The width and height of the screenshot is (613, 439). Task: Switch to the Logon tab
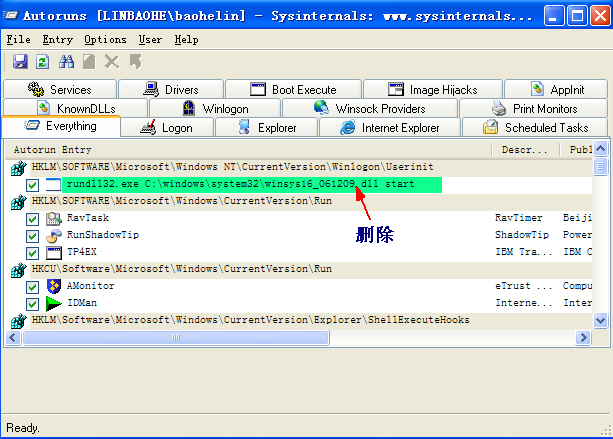pos(167,127)
